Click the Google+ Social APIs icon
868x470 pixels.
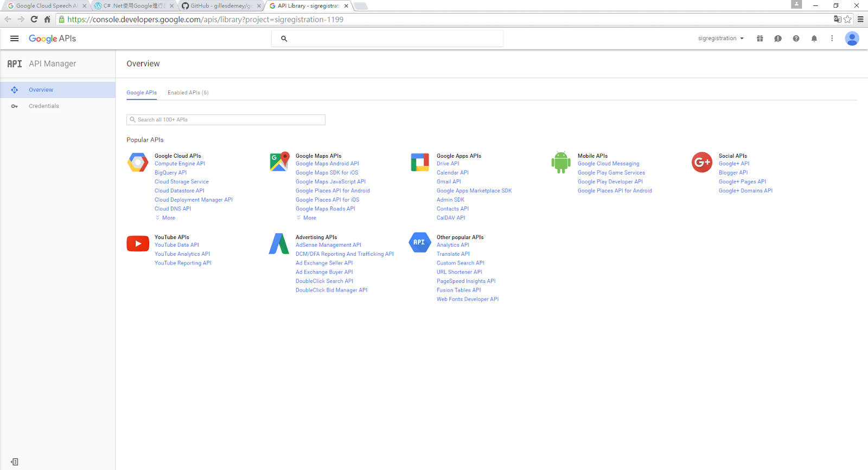702,162
